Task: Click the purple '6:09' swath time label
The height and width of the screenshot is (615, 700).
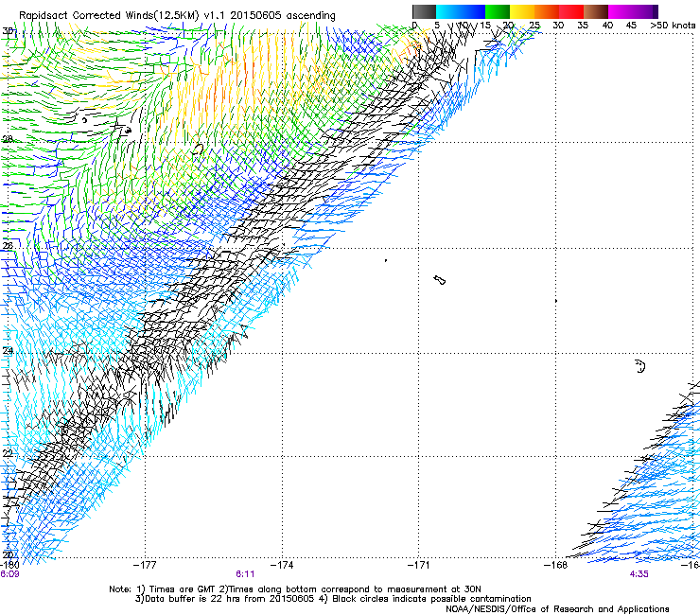Action: pyautogui.click(x=9, y=574)
